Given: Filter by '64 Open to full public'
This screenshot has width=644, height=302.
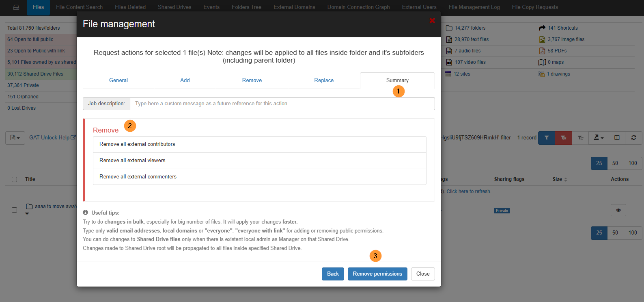Looking at the screenshot, I should point(30,39).
